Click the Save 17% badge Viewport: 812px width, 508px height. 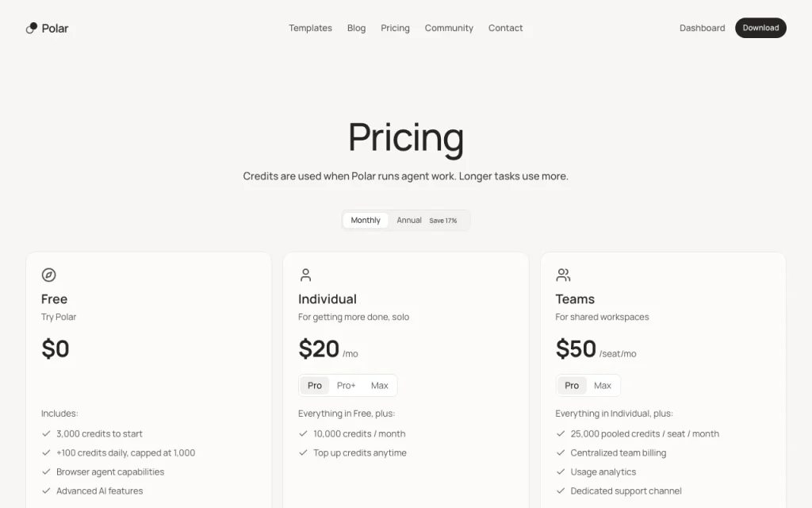[x=443, y=221]
